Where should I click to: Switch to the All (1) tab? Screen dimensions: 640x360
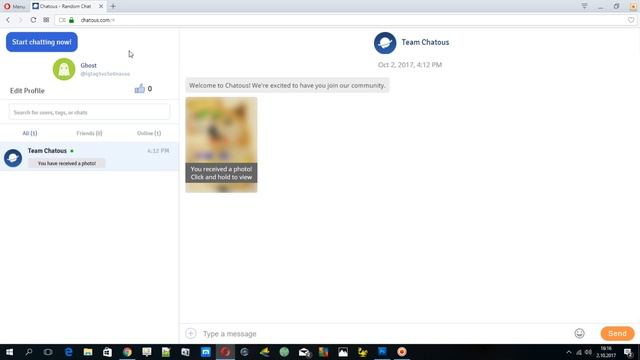(x=29, y=133)
